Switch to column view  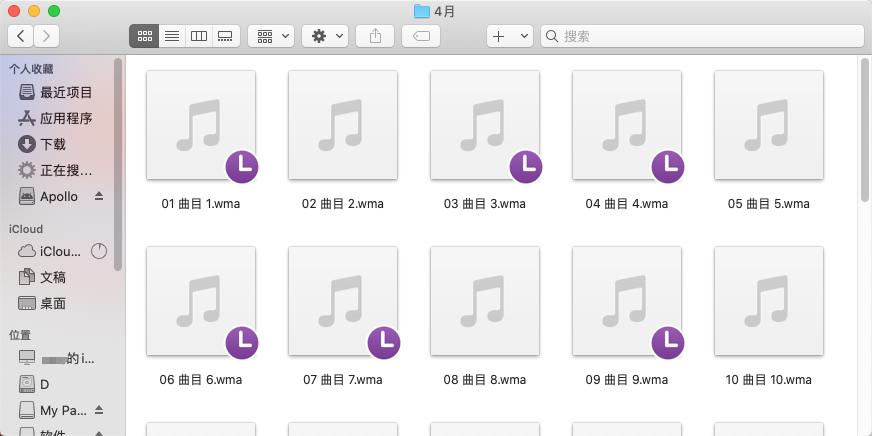[x=199, y=36]
